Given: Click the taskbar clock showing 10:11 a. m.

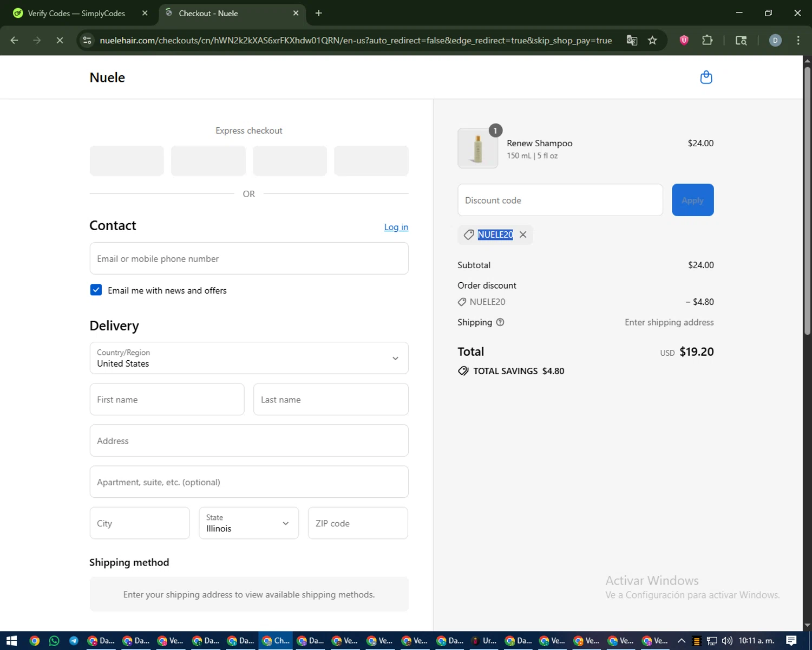Looking at the screenshot, I should (x=756, y=641).
